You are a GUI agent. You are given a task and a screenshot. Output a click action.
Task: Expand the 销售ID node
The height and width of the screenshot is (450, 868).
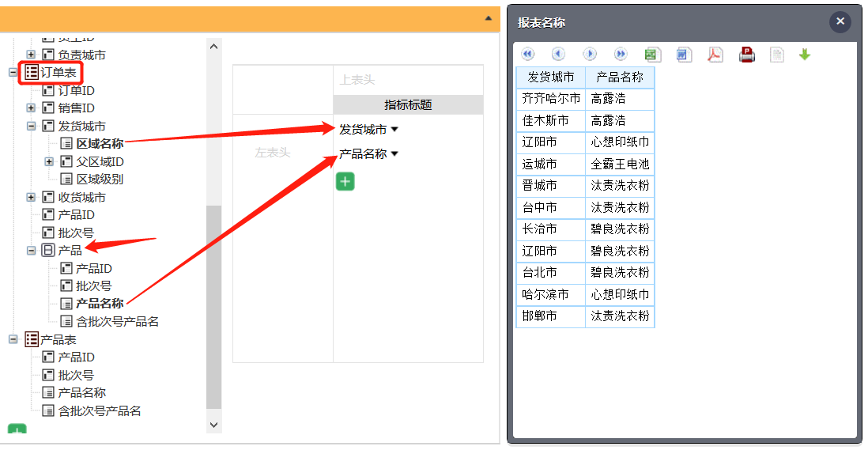click(x=31, y=108)
